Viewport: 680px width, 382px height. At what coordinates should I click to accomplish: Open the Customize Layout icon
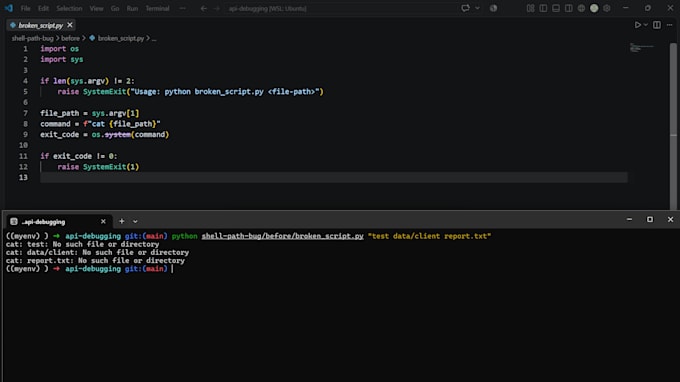click(530, 8)
